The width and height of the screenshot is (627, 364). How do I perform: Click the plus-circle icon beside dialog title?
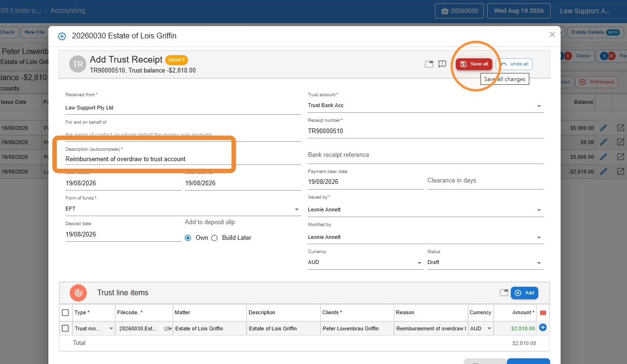pos(62,36)
